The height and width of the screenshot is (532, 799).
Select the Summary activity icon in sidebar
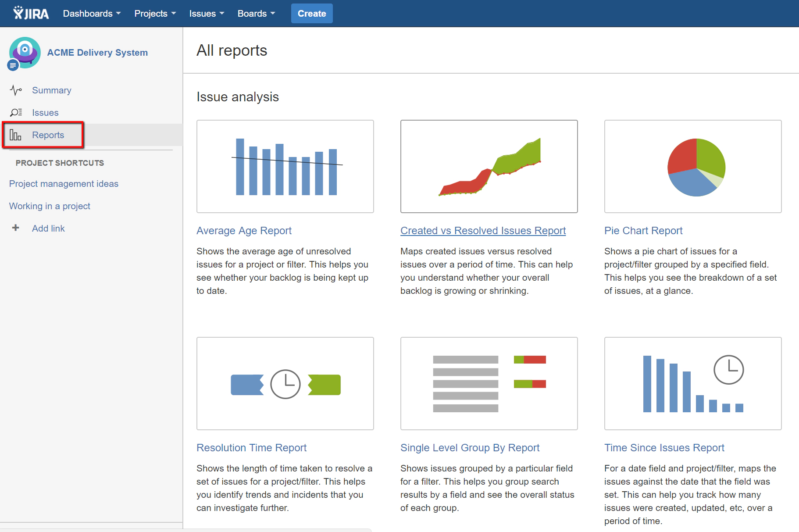[16, 90]
